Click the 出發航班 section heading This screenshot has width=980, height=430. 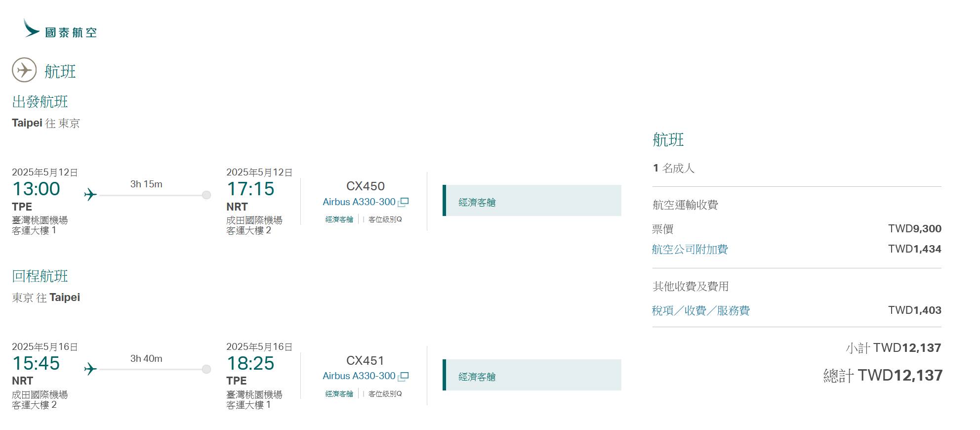click(x=40, y=102)
